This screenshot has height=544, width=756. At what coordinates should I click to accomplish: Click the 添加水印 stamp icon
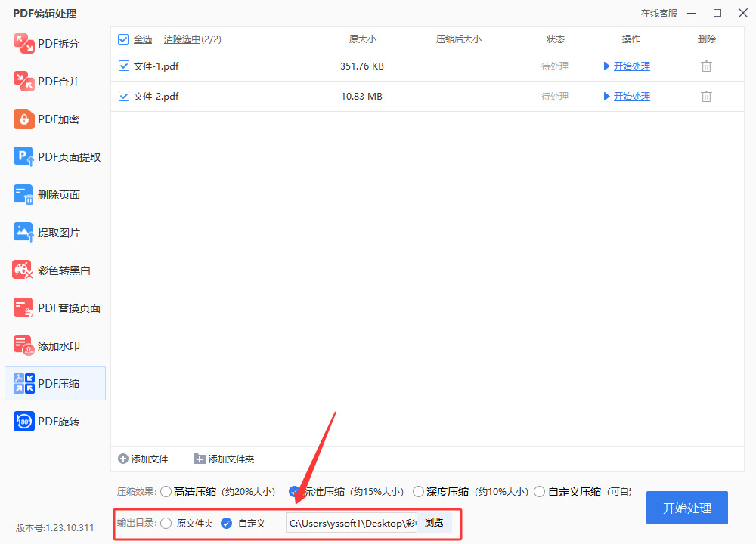pyautogui.click(x=23, y=345)
